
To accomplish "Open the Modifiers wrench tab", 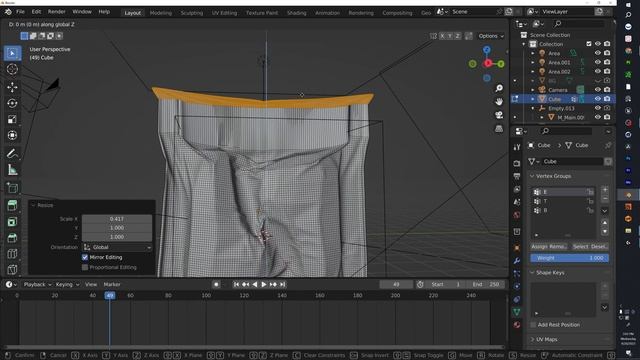I will tap(517, 260).
